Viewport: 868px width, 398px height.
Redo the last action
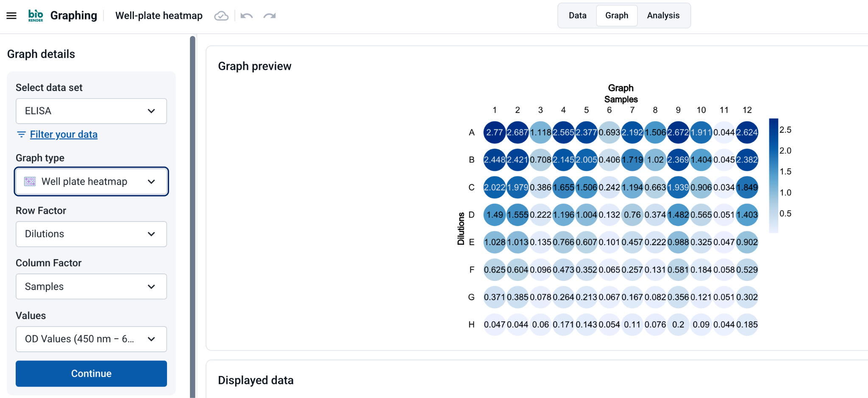point(270,16)
